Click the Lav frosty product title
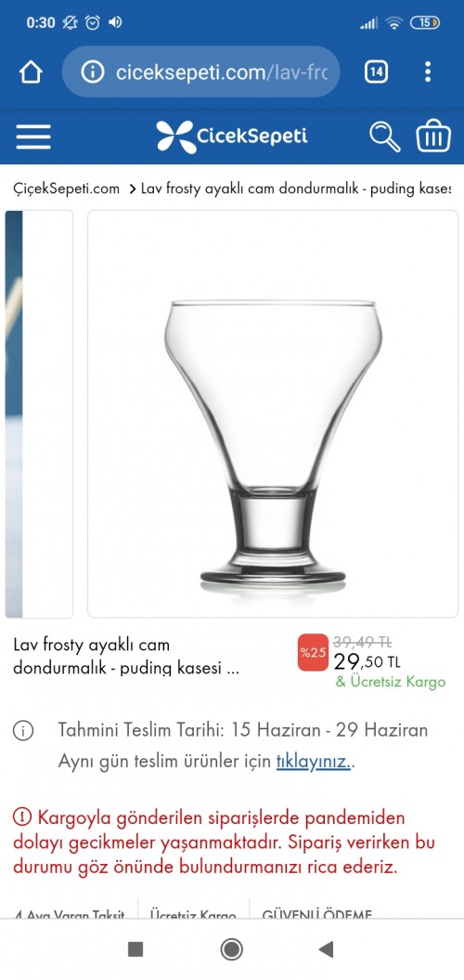Image resolution: width=464 pixels, height=980 pixels. pyautogui.click(x=126, y=656)
